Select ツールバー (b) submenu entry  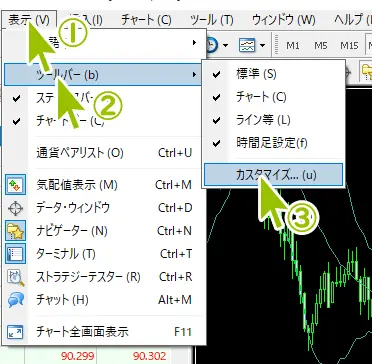[103, 75]
